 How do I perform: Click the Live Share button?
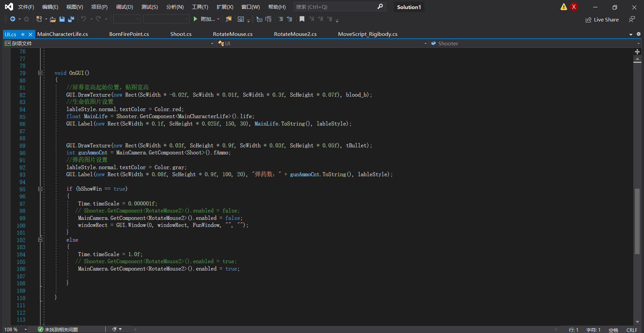[x=602, y=19]
